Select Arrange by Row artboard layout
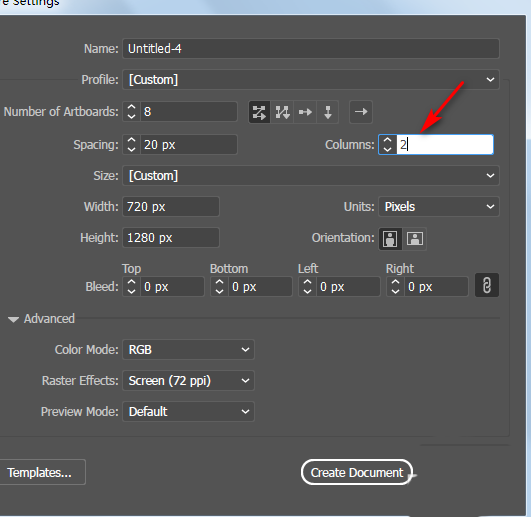This screenshot has height=517, width=531. click(x=305, y=112)
